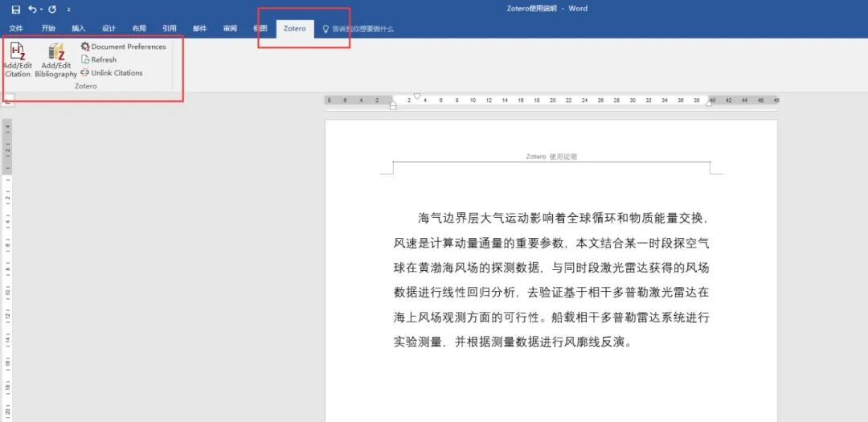Open the 审阅 ribbon tab

tap(230, 28)
